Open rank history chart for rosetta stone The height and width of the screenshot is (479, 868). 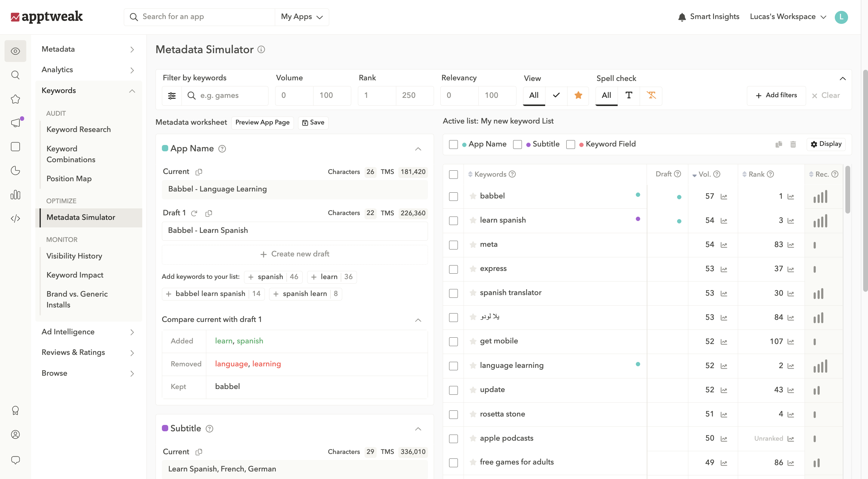[x=791, y=414]
